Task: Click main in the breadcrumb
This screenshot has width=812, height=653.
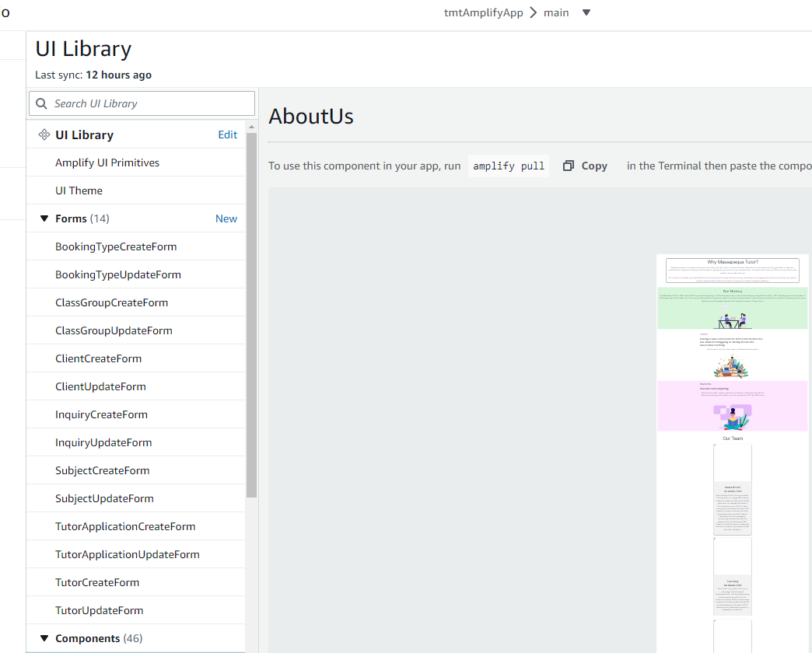Action: coord(556,12)
